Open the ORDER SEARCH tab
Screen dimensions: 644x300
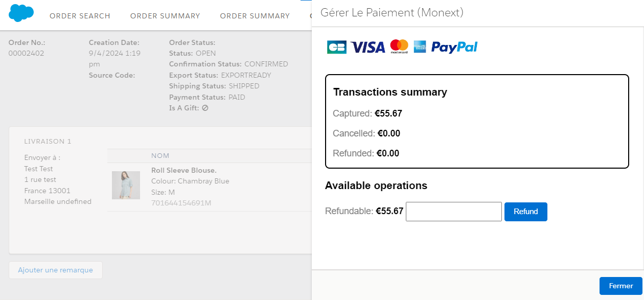[x=80, y=16]
